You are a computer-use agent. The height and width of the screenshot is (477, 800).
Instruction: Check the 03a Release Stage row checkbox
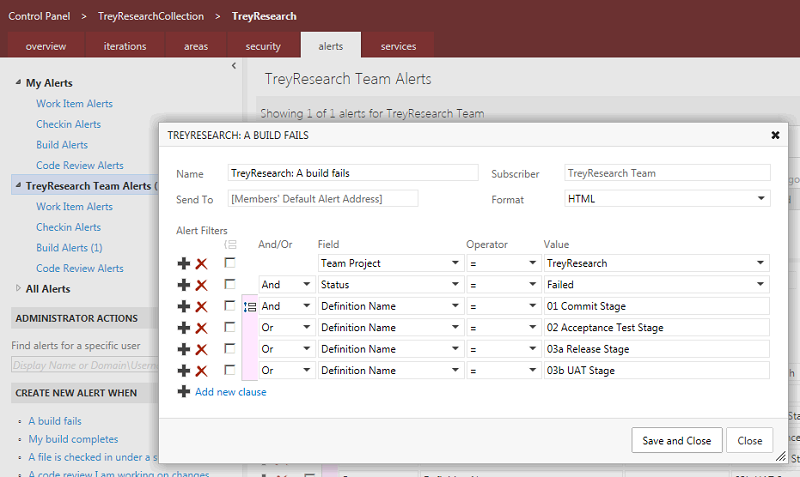tap(230, 348)
